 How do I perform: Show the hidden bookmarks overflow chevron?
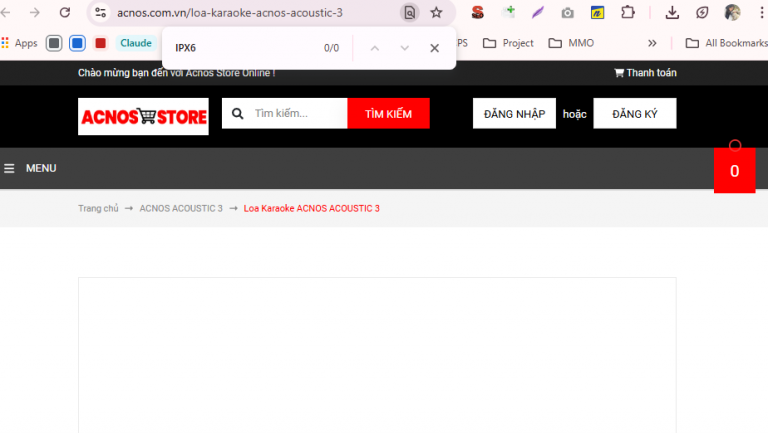pyautogui.click(x=652, y=43)
